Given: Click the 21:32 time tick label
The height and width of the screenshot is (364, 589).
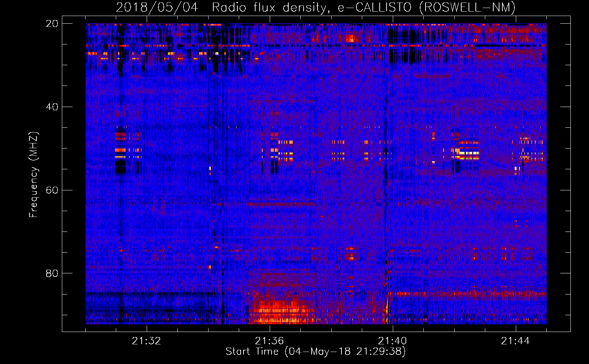Looking at the screenshot, I should tap(146, 341).
